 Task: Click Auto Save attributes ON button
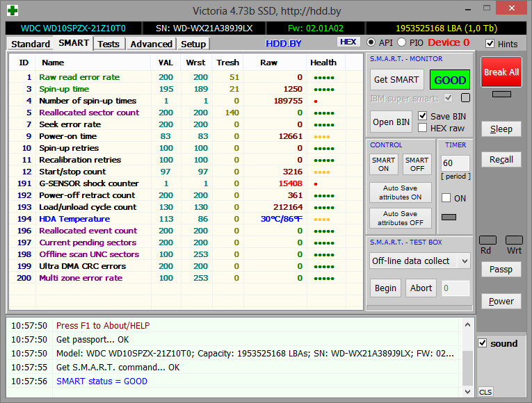[x=401, y=192]
